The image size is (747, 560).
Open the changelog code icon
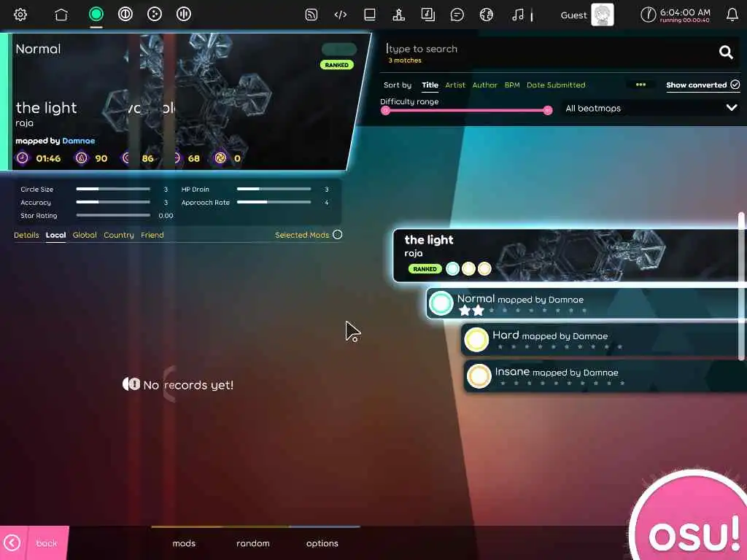point(340,15)
